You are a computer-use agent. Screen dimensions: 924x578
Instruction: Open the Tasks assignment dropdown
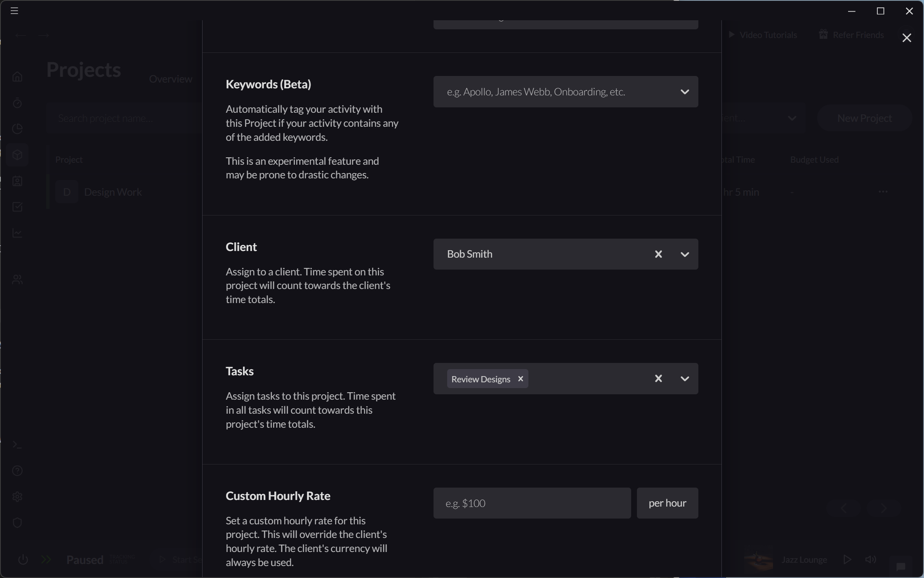pos(684,378)
